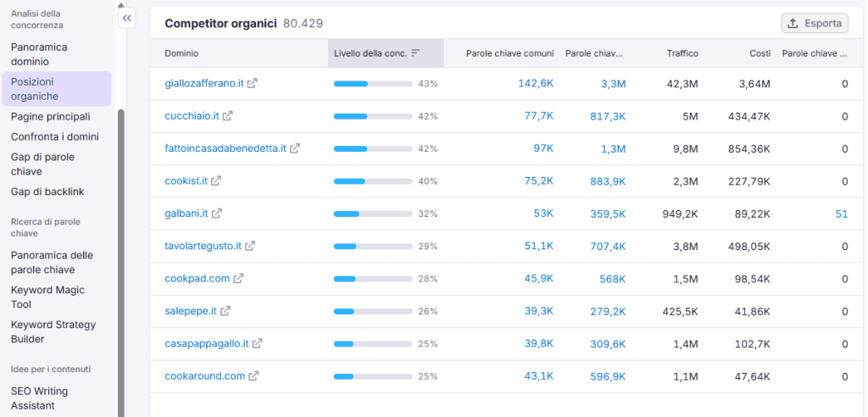Open Panoramica delle parole chiave
The image size is (868, 417).
(52, 263)
